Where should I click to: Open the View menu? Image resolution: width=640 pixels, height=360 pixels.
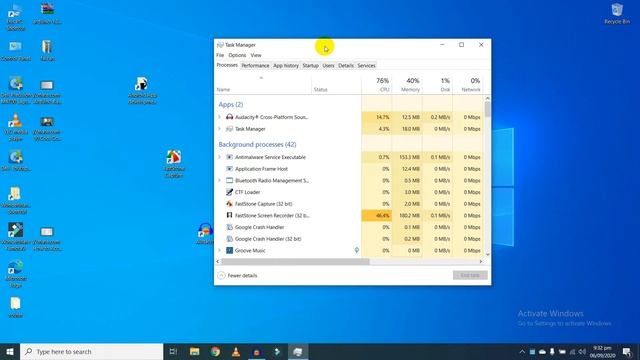(256, 55)
